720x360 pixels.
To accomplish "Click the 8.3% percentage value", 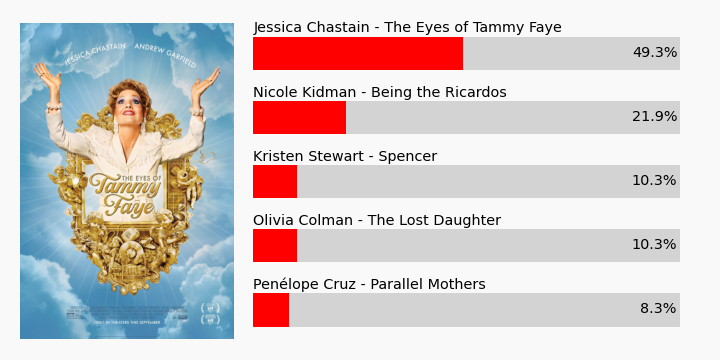I will [658, 309].
